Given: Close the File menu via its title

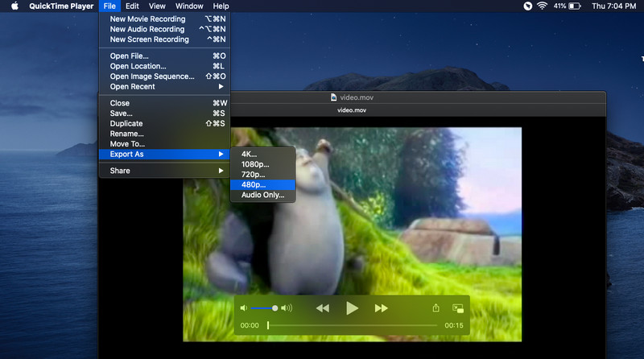Looking at the screenshot, I should pos(109,6).
